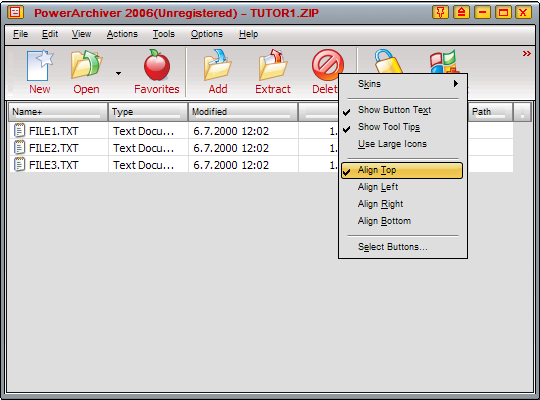Viewport: 540px width, 400px height.
Task: Choose Select Buttons... menu entry
Action: [403, 247]
